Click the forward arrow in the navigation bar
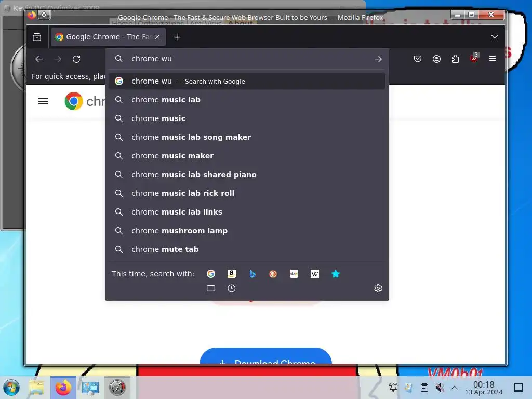 point(58,59)
